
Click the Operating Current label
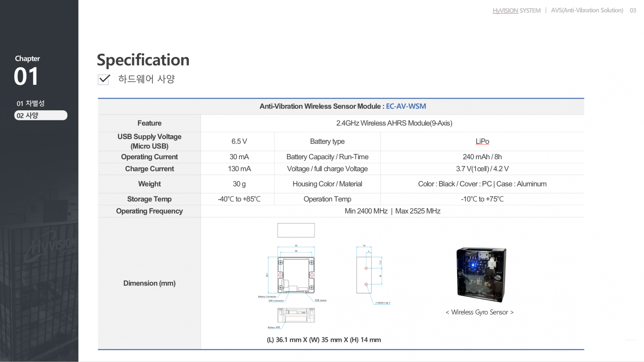(x=149, y=157)
